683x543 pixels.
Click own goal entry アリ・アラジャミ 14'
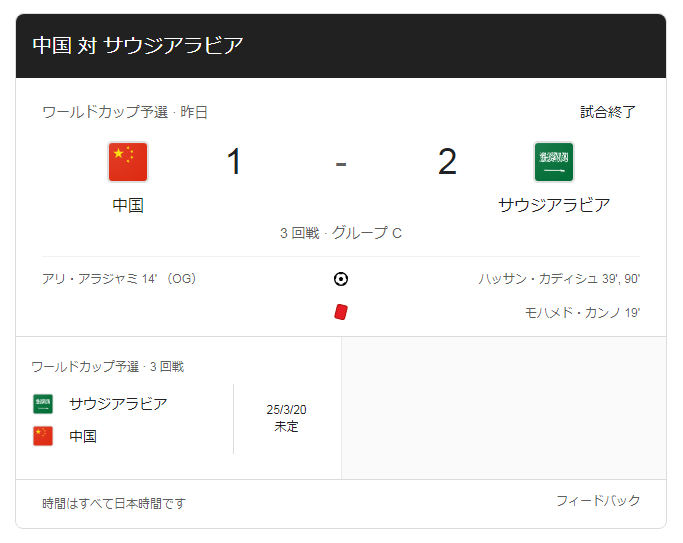119,279
